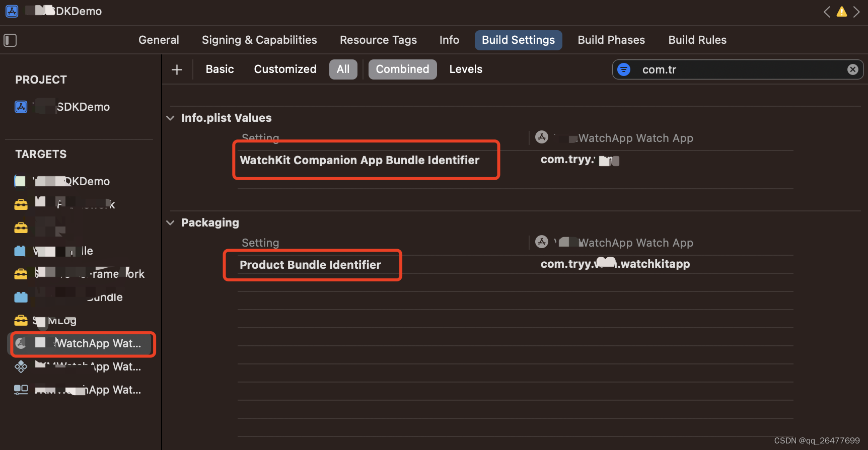Viewport: 868px width, 450px height.
Task: Click the yellow warning triangle icon
Action: click(x=841, y=12)
